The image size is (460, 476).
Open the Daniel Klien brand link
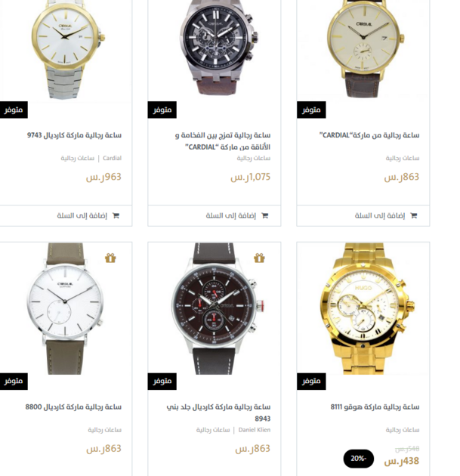(x=255, y=430)
